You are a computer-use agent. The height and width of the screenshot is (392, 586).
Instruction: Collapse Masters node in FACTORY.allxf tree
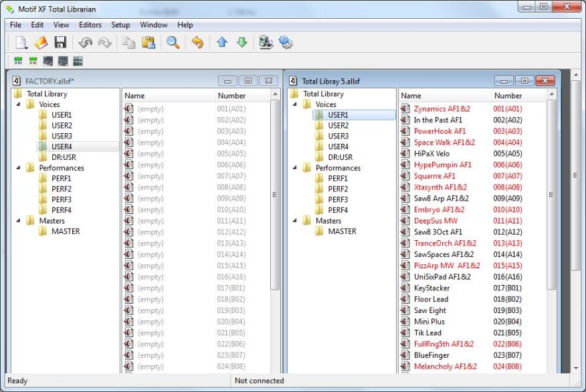coord(18,221)
